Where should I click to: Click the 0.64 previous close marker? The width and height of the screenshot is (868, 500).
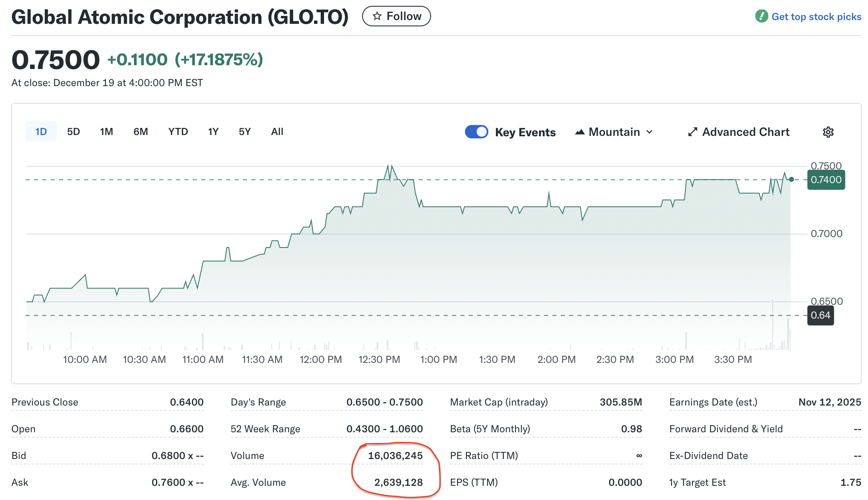click(820, 315)
